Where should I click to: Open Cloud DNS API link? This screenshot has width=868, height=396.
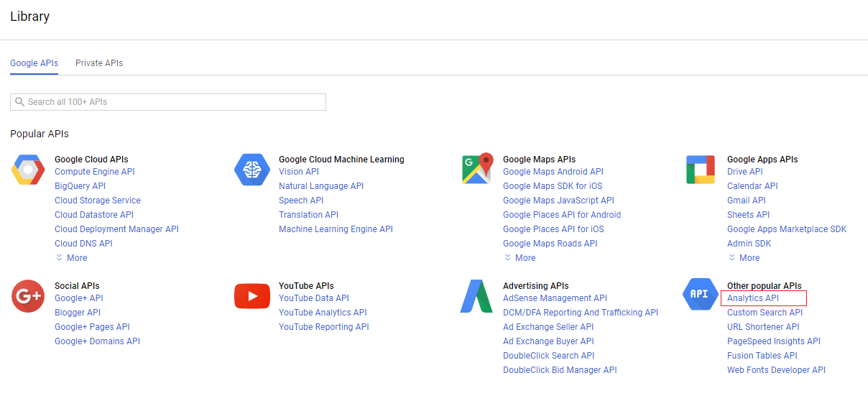click(x=83, y=244)
